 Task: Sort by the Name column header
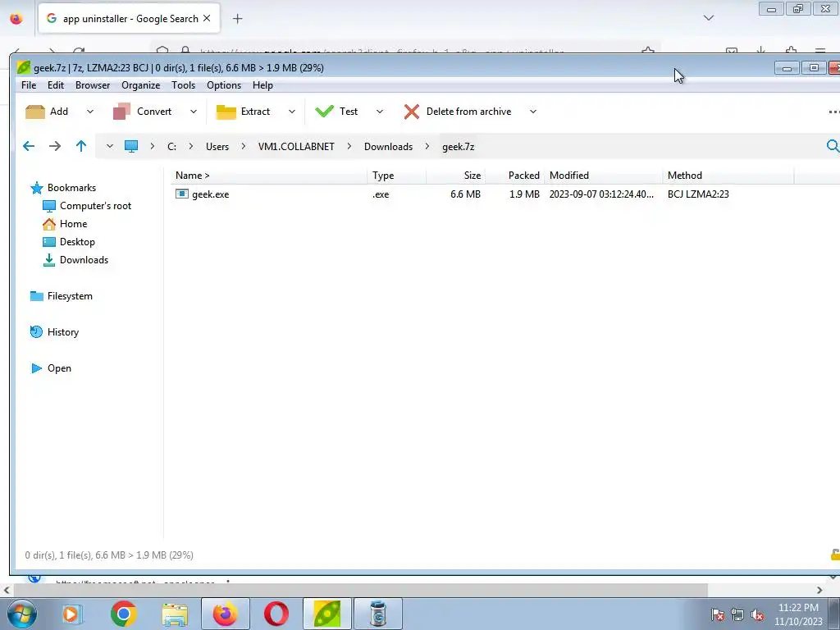click(x=269, y=176)
